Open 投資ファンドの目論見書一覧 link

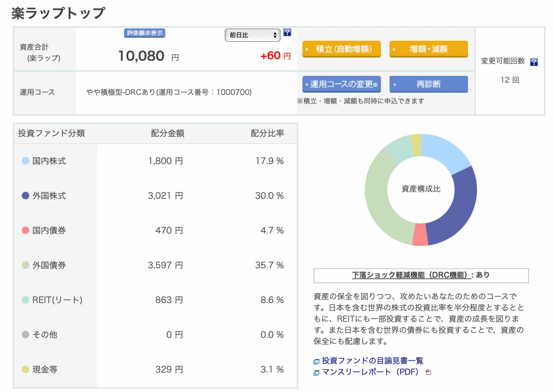pos(372,361)
